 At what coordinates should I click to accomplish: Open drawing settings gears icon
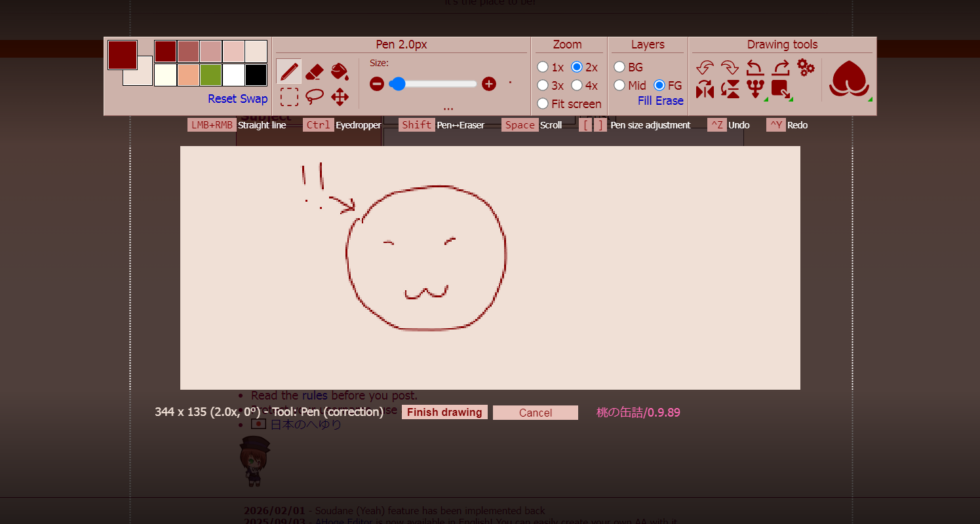(x=806, y=66)
